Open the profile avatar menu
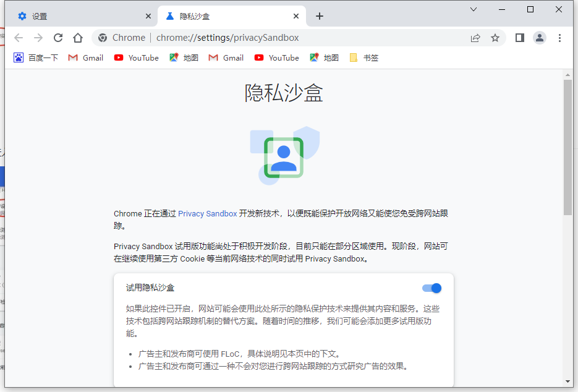The height and width of the screenshot is (392, 578). point(540,38)
